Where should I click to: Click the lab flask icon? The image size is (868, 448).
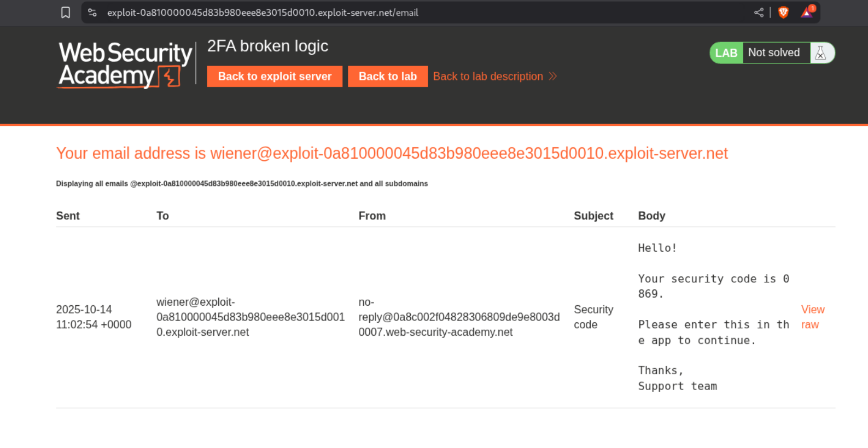820,53
